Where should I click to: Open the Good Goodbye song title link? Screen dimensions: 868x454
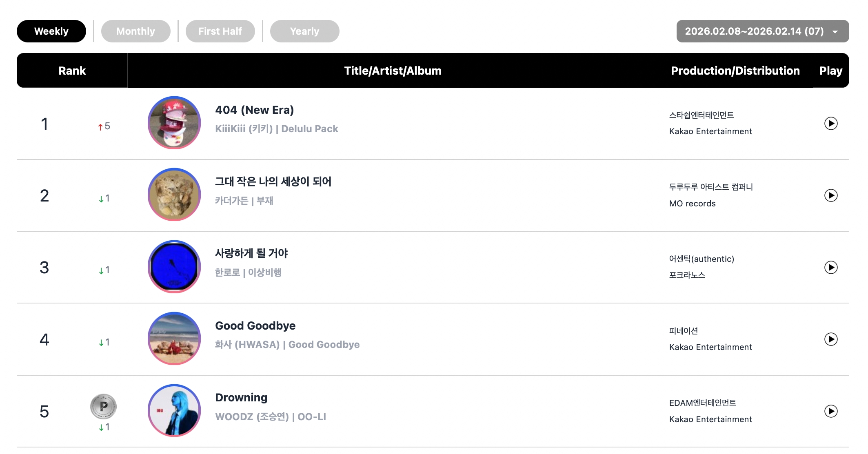(x=255, y=326)
